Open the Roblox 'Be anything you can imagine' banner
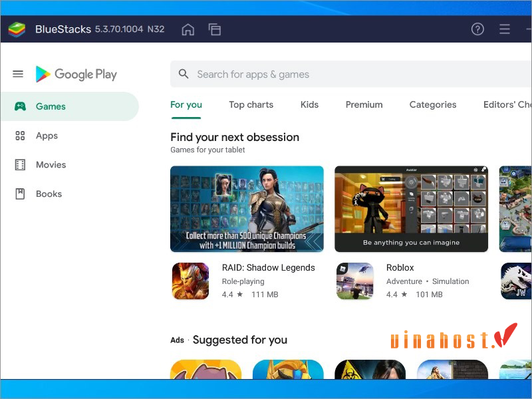 411,209
